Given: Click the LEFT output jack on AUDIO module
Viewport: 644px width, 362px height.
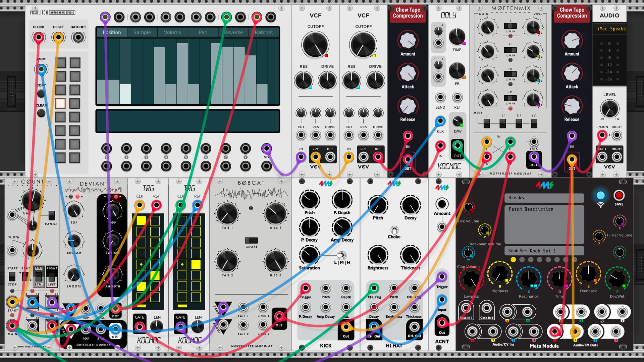Looking at the screenshot, I should pyautogui.click(x=602, y=157).
